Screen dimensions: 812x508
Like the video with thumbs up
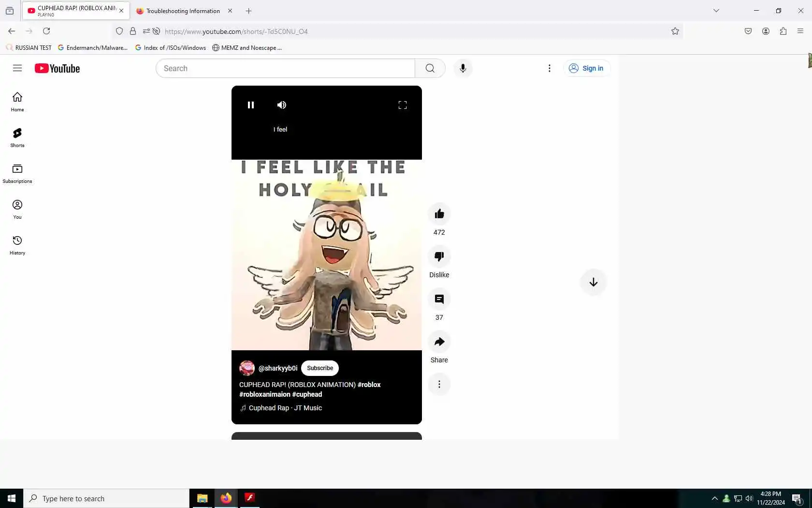pyautogui.click(x=439, y=214)
